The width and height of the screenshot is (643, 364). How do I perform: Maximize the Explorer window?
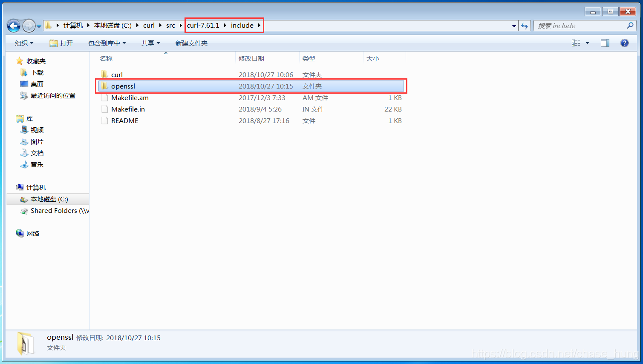[610, 12]
